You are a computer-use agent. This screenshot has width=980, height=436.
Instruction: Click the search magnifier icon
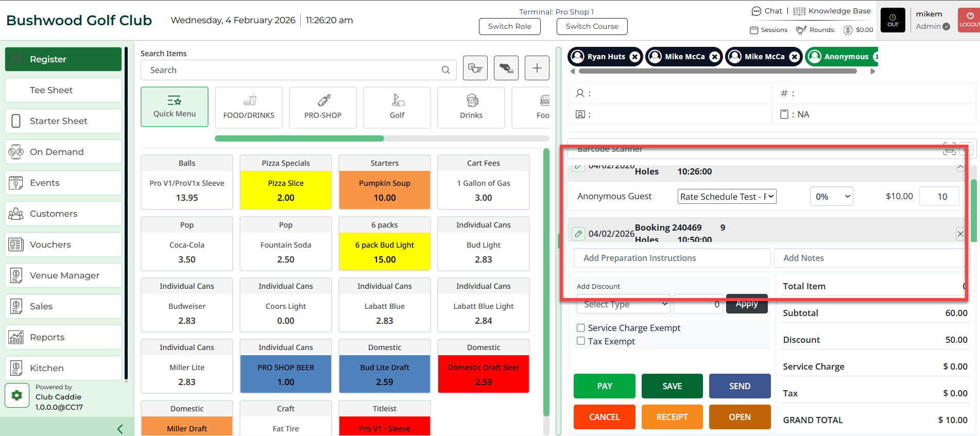tap(445, 70)
